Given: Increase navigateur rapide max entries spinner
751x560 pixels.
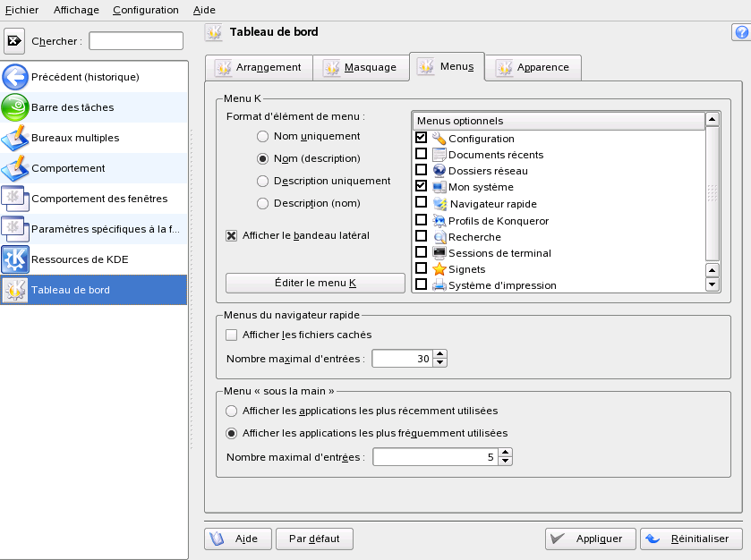Looking at the screenshot, I should (x=440, y=354).
